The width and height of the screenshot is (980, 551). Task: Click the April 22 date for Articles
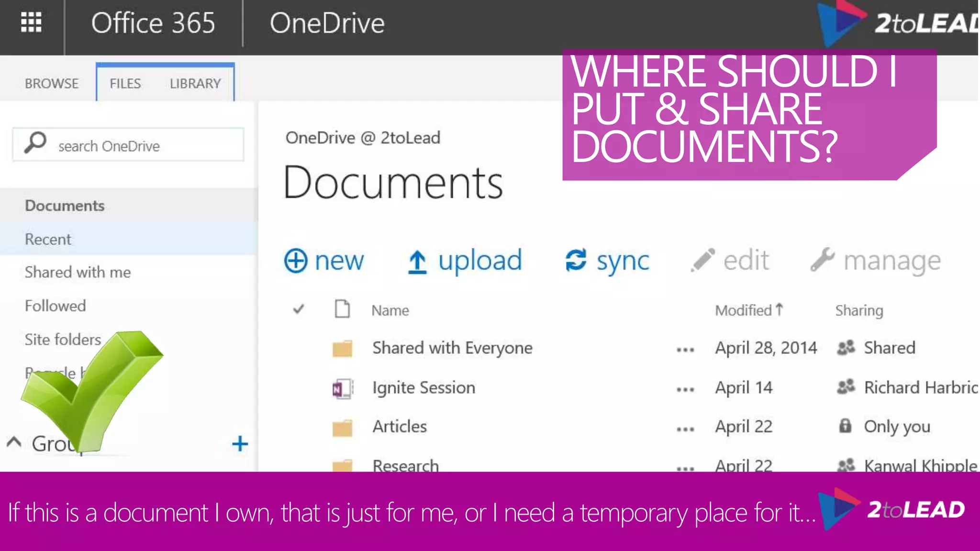click(x=744, y=426)
